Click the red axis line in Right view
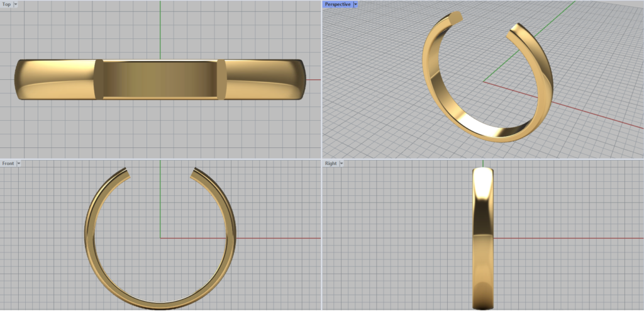The width and height of the screenshot is (644, 311). coord(566,238)
